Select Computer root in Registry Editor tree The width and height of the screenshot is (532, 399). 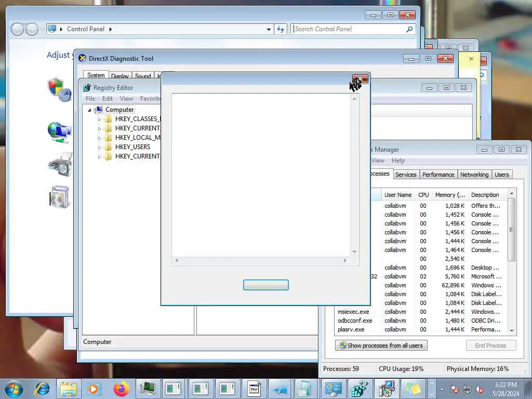click(119, 110)
